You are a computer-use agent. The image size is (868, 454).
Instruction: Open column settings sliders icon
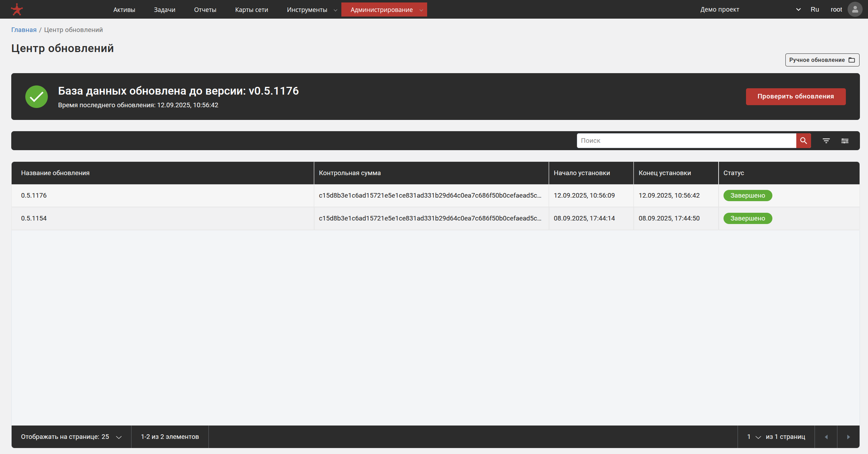pyautogui.click(x=845, y=141)
